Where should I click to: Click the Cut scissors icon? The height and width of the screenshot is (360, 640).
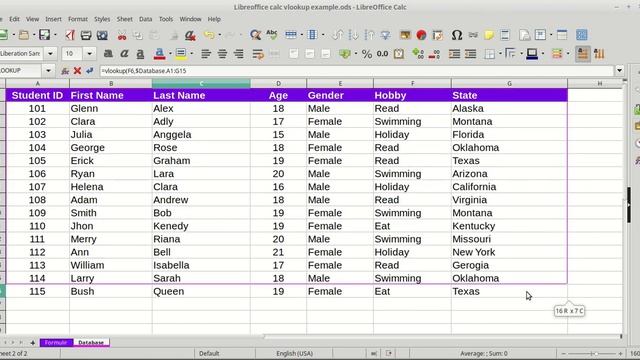click(x=122, y=35)
